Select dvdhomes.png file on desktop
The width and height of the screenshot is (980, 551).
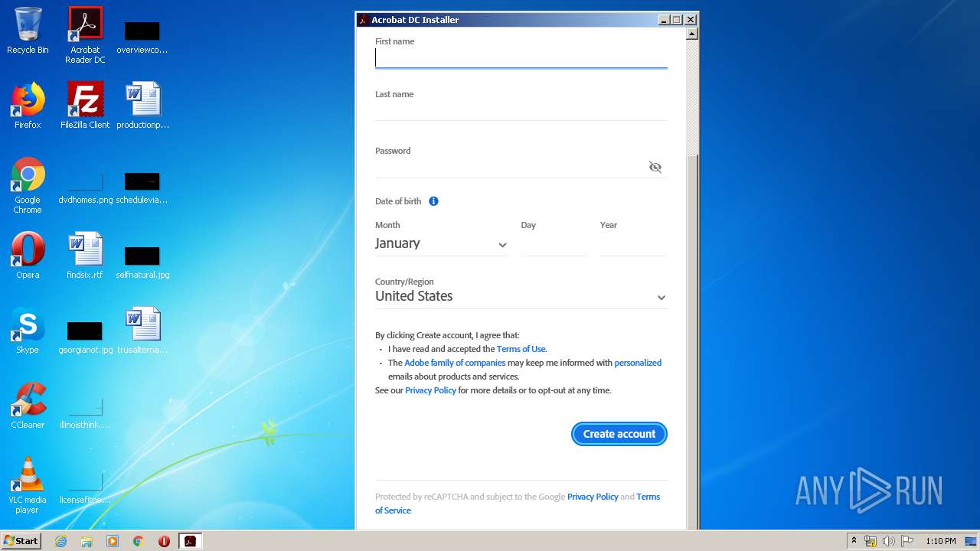click(x=85, y=185)
